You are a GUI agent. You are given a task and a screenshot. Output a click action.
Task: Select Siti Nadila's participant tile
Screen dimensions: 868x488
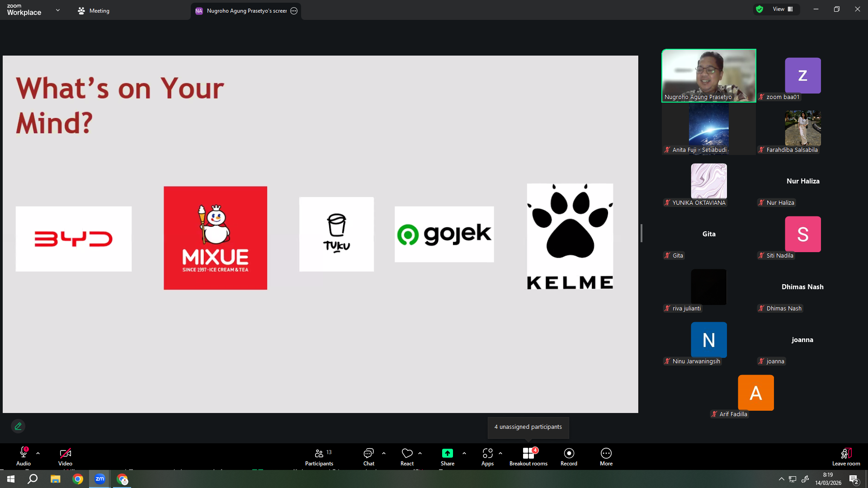(802, 234)
